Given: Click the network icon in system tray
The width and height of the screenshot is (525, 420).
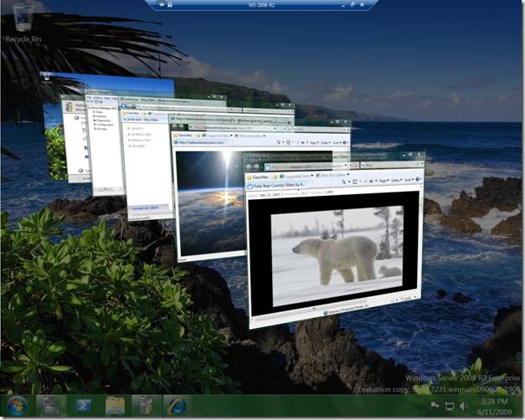Looking at the screenshot, I should [450, 407].
